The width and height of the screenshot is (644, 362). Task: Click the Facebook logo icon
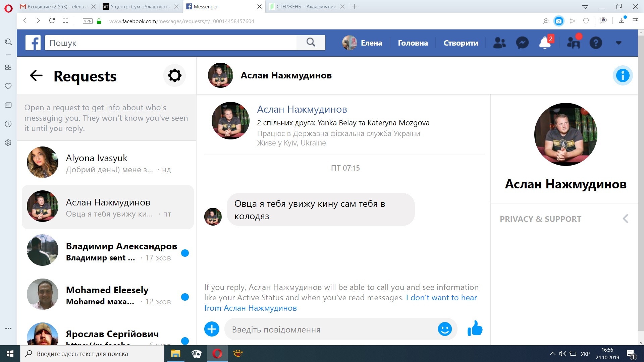coord(33,43)
